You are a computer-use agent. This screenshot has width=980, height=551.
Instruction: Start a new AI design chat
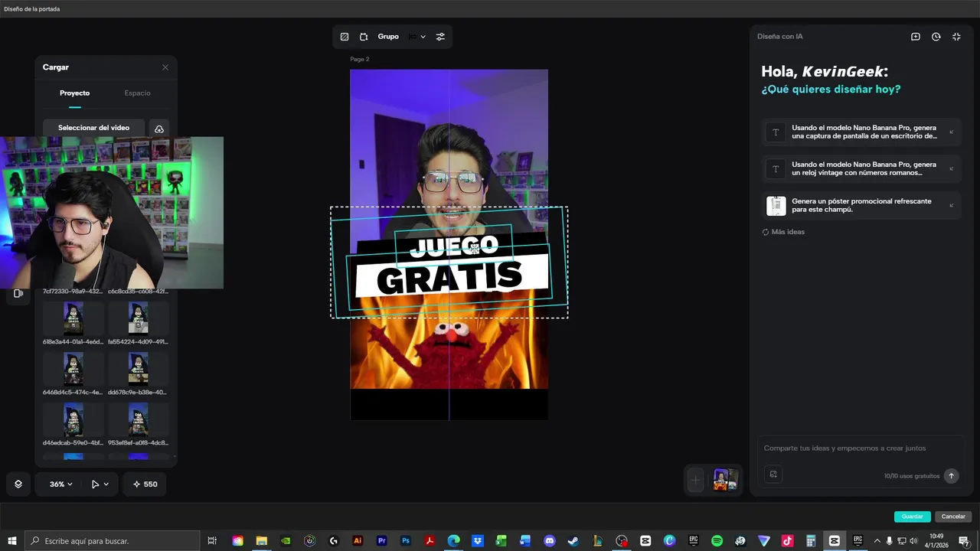coord(915,37)
